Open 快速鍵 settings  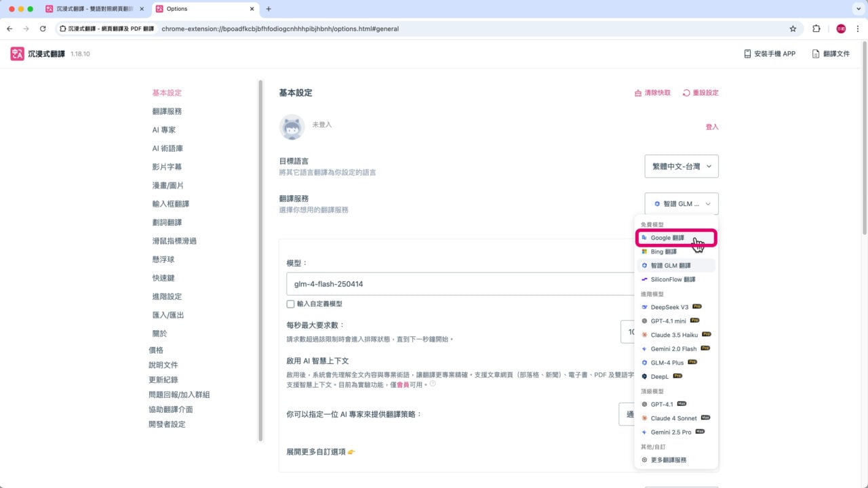point(163,278)
